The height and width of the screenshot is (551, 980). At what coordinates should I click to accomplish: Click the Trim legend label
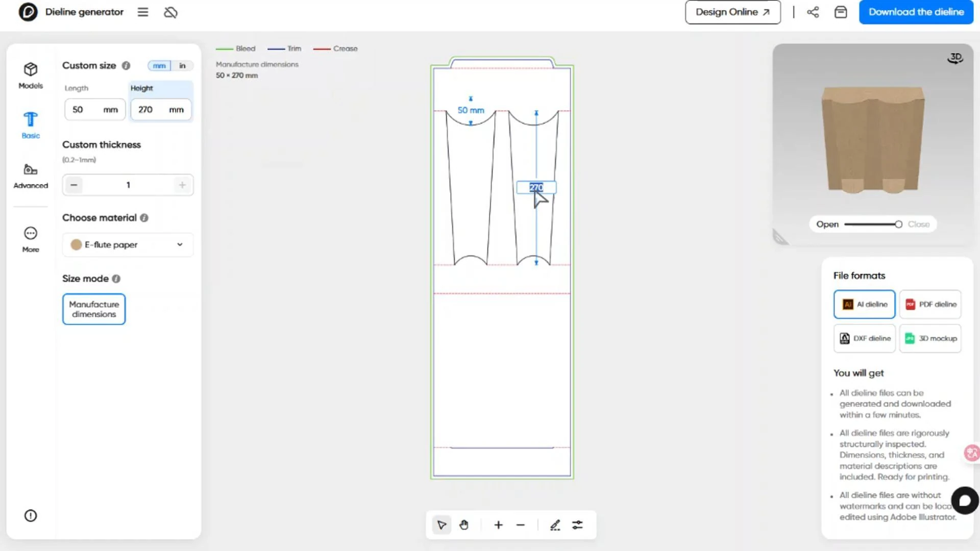tap(295, 48)
